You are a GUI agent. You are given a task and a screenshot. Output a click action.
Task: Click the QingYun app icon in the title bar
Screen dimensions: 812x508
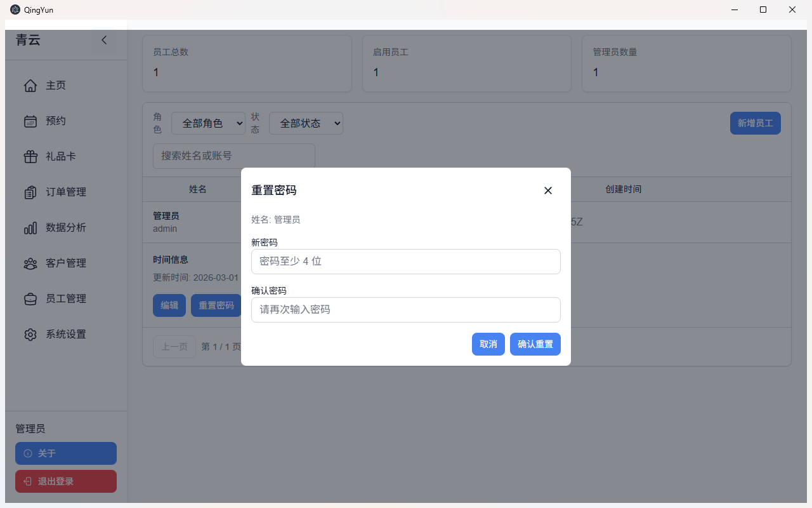(15, 10)
